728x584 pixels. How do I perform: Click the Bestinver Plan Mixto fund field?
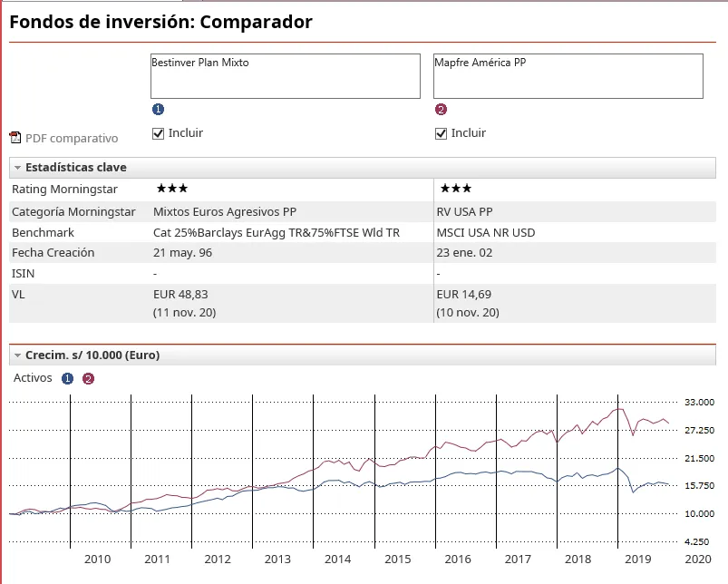(x=285, y=75)
